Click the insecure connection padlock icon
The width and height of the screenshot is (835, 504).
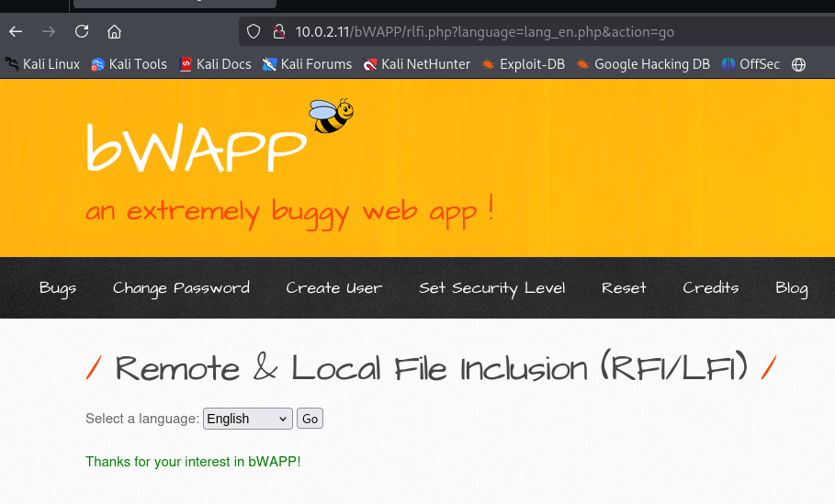pyautogui.click(x=279, y=32)
